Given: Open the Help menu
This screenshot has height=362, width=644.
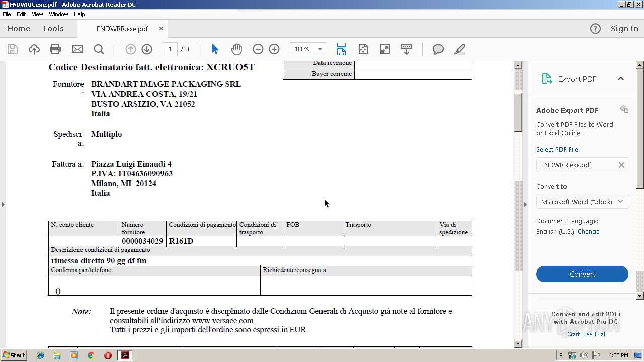Looking at the screenshot, I should tap(79, 14).
